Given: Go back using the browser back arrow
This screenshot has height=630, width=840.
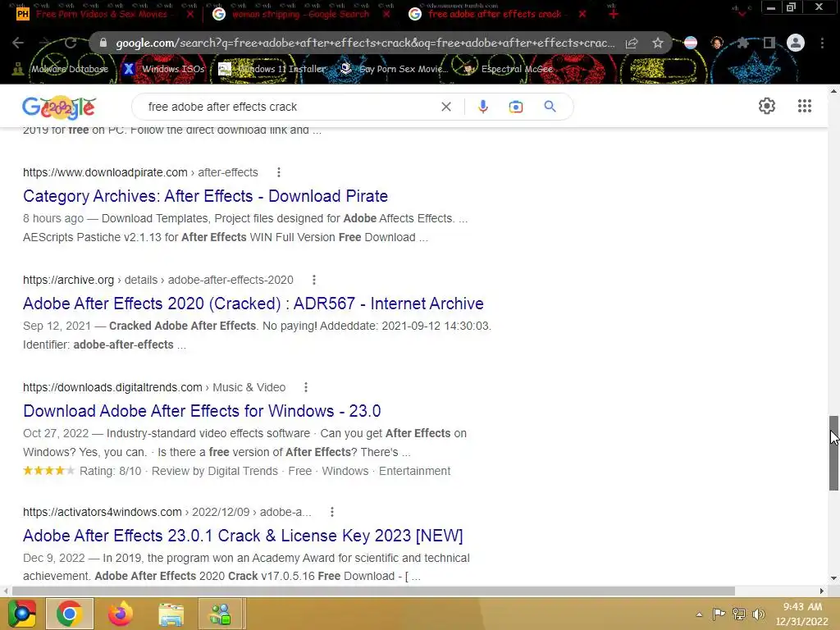Looking at the screenshot, I should pos(18,43).
